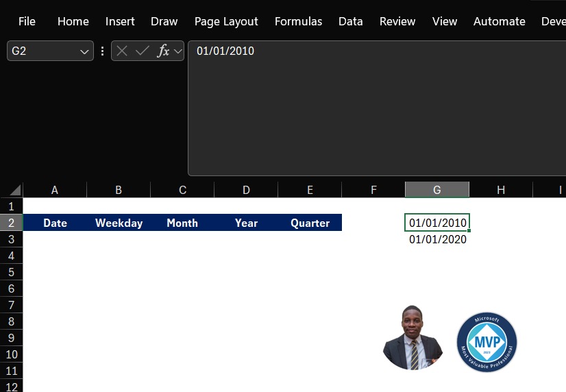Select column C header

click(x=182, y=190)
